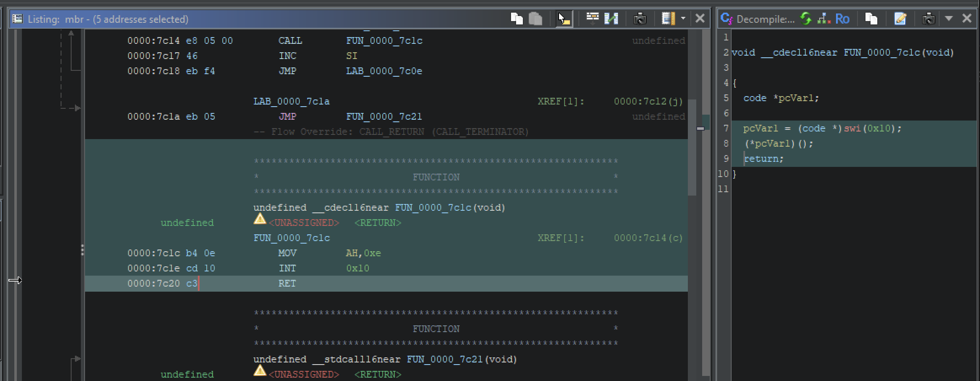This screenshot has height=381, width=980.
Task: Click the Listing panel title icon
Action: 17,19
